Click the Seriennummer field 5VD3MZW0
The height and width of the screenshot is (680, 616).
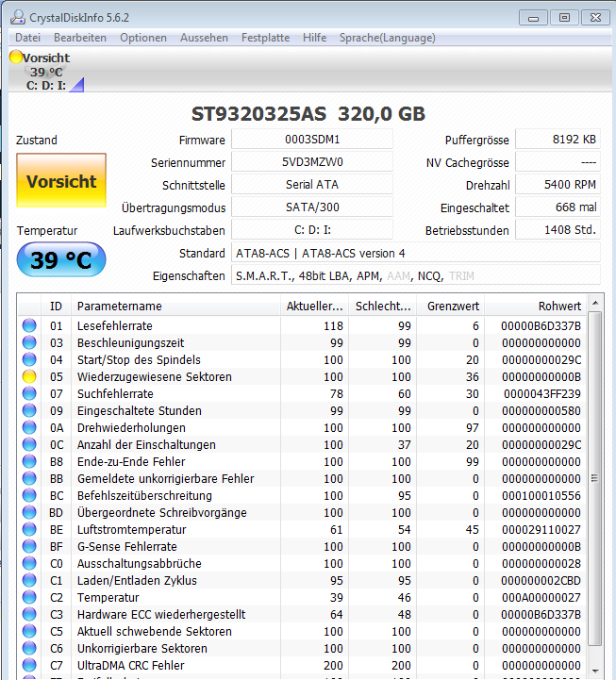(x=312, y=162)
